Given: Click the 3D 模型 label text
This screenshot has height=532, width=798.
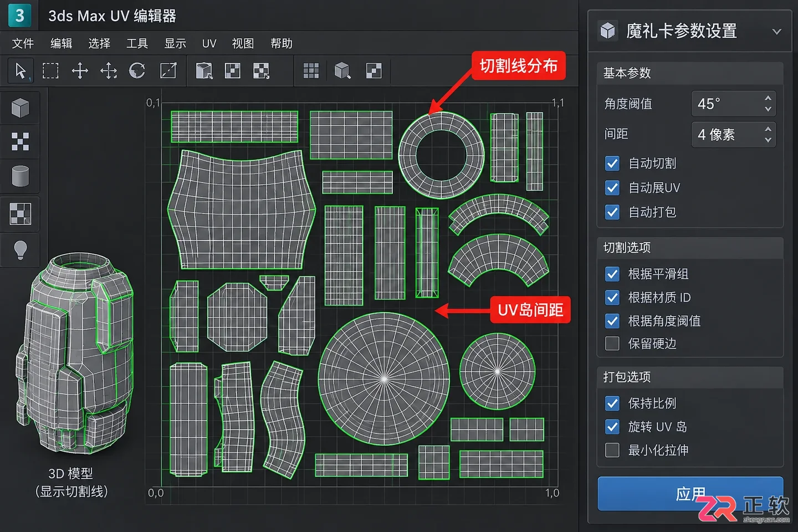Looking at the screenshot, I should pyautogui.click(x=70, y=474).
